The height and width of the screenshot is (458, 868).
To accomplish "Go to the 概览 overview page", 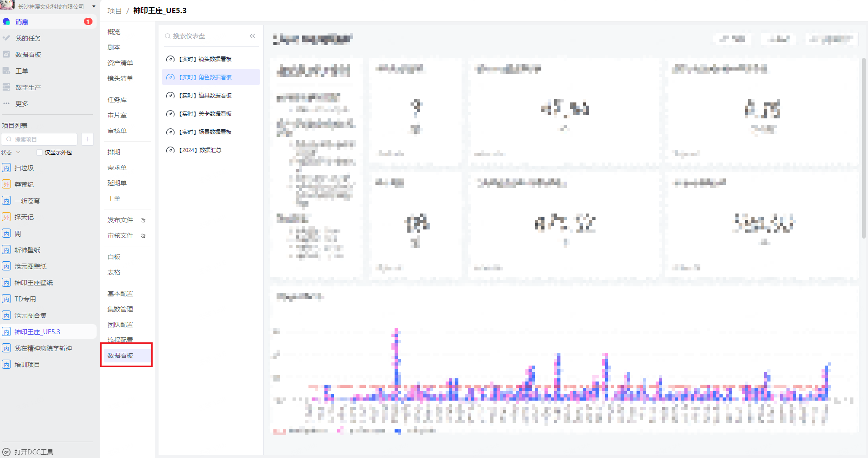I will click(x=114, y=32).
